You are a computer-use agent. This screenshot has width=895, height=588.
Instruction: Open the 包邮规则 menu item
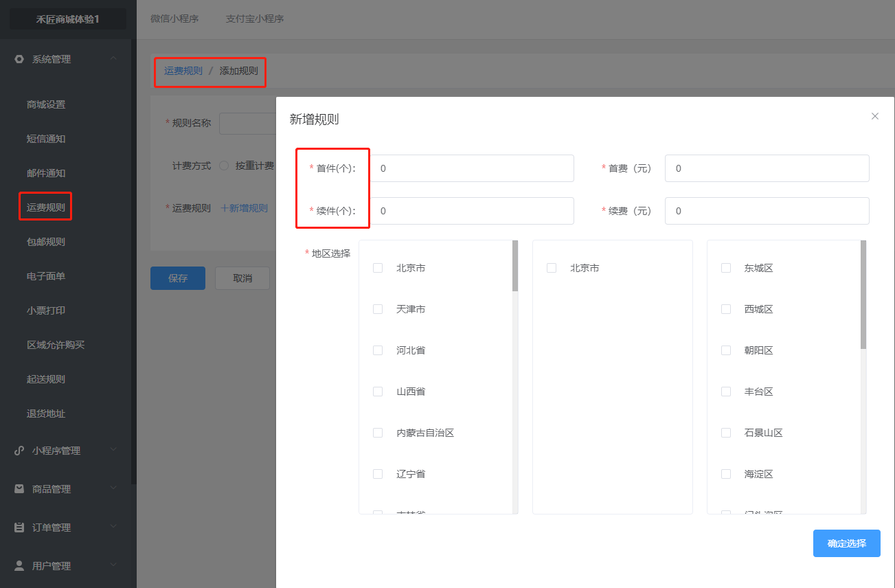[x=46, y=242]
